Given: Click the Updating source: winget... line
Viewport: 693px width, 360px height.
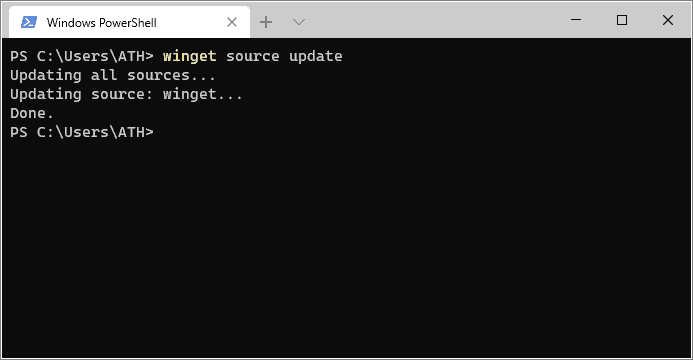Looking at the screenshot, I should point(126,95).
